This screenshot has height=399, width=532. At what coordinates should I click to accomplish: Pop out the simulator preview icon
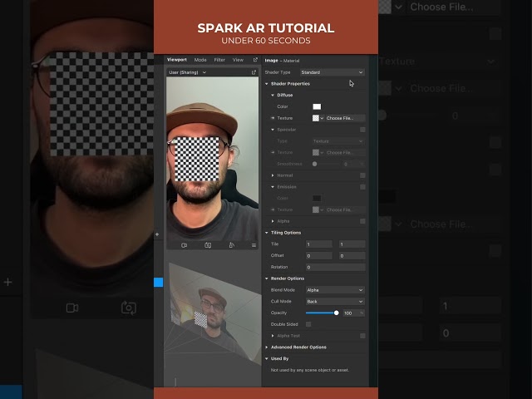(x=254, y=72)
